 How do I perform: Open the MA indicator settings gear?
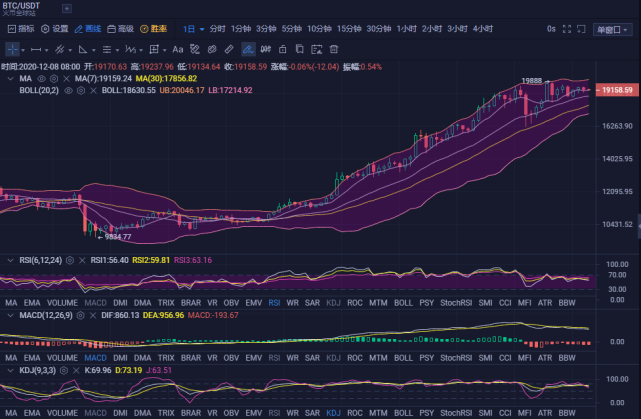pos(54,78)
